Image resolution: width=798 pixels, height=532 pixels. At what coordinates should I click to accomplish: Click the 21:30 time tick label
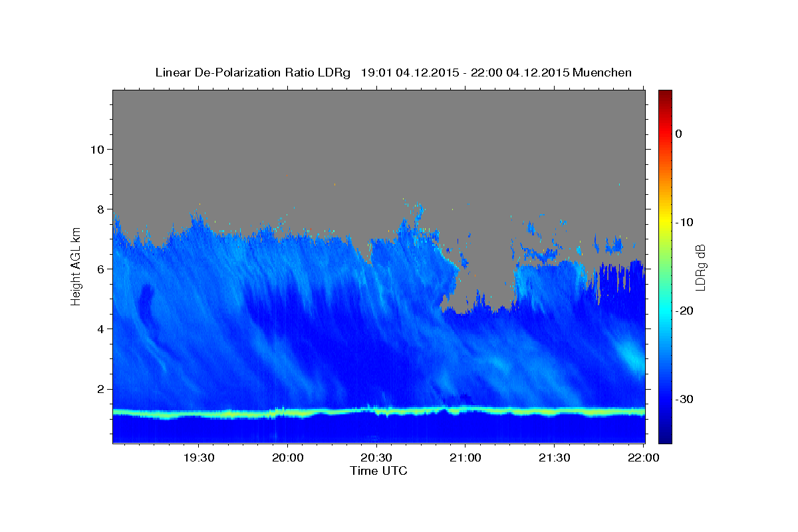(x=554, y=458)
